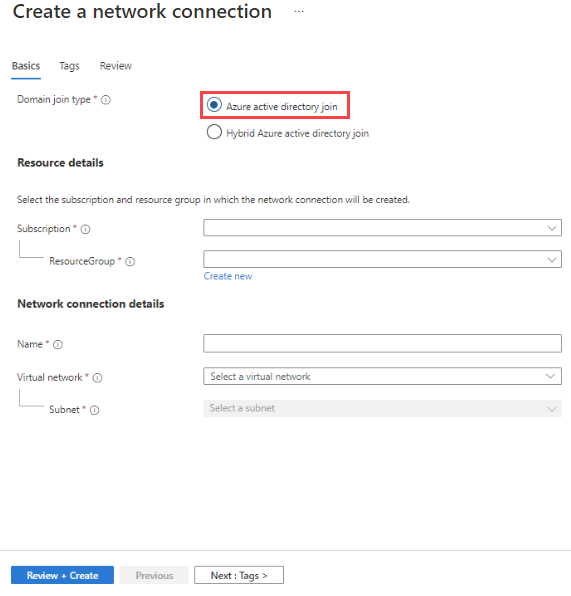The width and height of the screenshot is (571, 596).
Task: Click the Virtual network info icon
Action: pyautogui.click(x=97, y=378)
